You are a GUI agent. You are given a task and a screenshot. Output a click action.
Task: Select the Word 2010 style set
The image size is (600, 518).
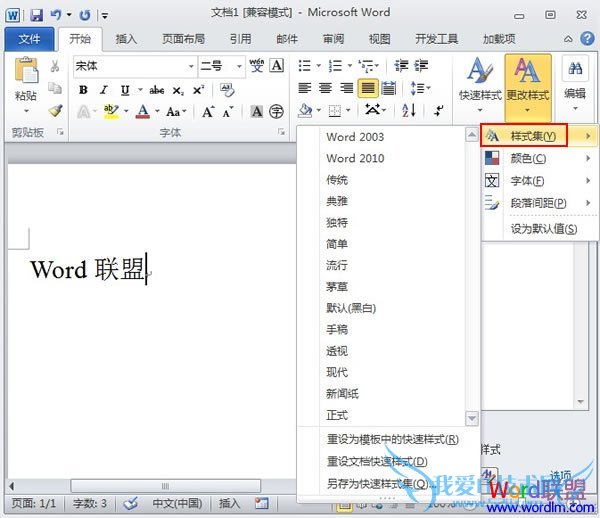pos(355,158)
